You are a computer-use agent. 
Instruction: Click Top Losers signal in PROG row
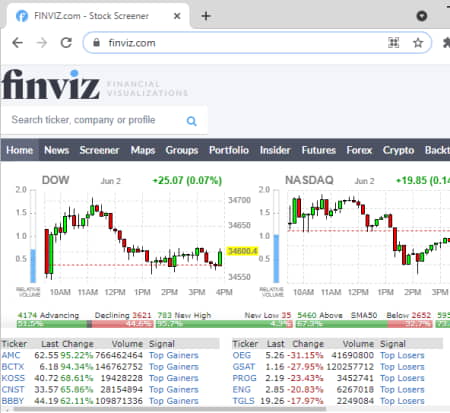[x=402, y=378]
